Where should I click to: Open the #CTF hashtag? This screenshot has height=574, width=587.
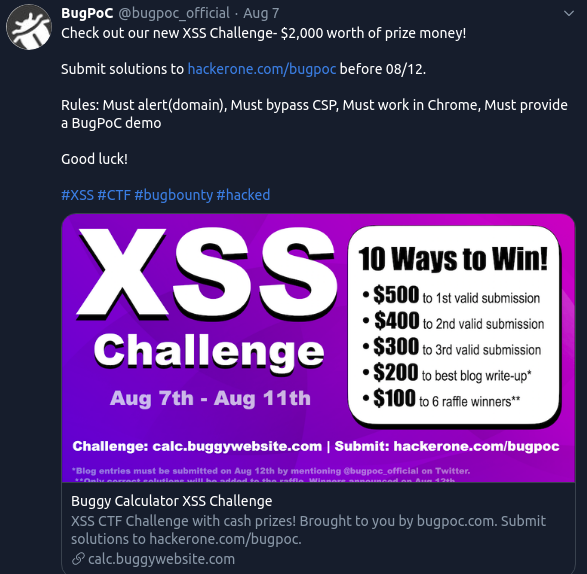(114, 195)
